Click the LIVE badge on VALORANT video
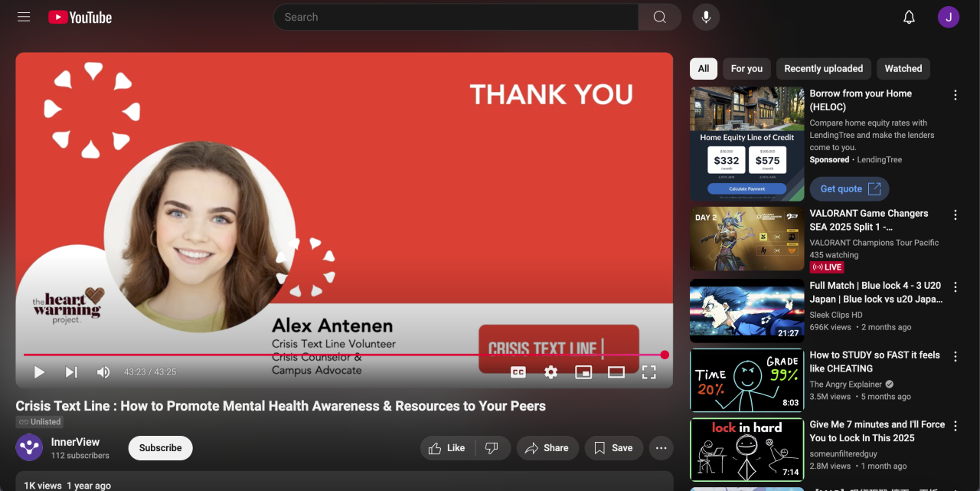 (827, 267)
